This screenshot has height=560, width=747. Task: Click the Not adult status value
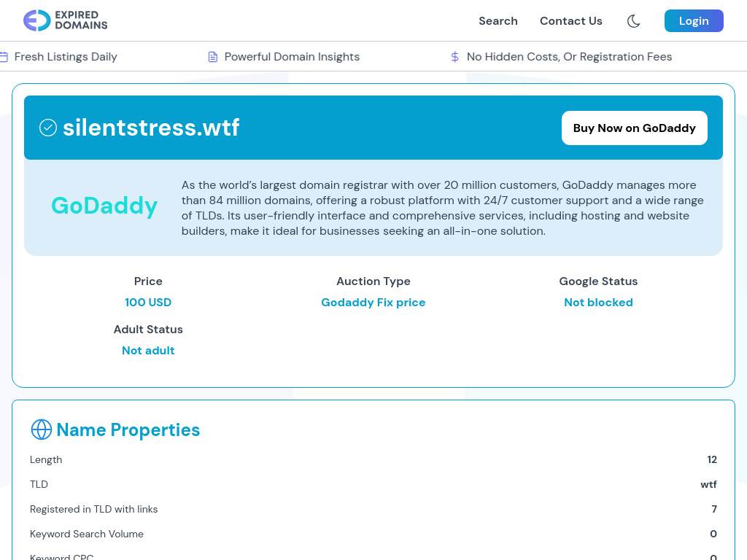tap(148, 350)
